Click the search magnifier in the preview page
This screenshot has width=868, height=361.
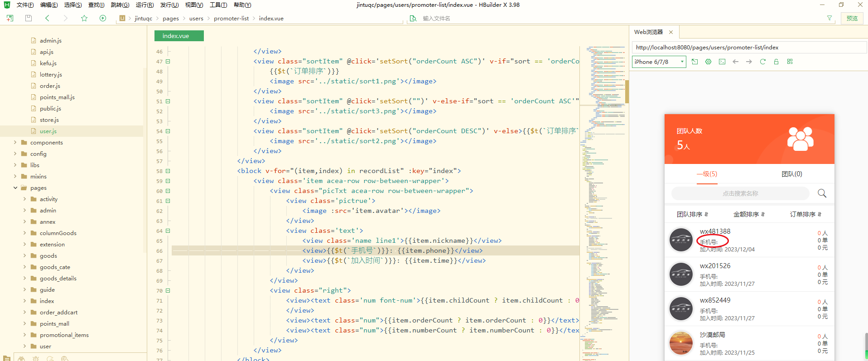pos(822,193)
